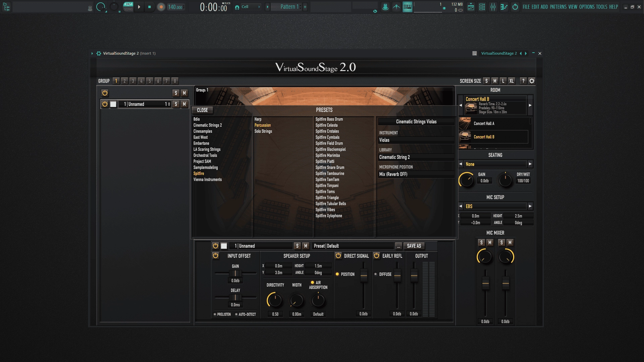Image resolution: width=644 pixels, height=362 pixels.
Task: Open the Playlist view icon
Action: tap(471, 7)
